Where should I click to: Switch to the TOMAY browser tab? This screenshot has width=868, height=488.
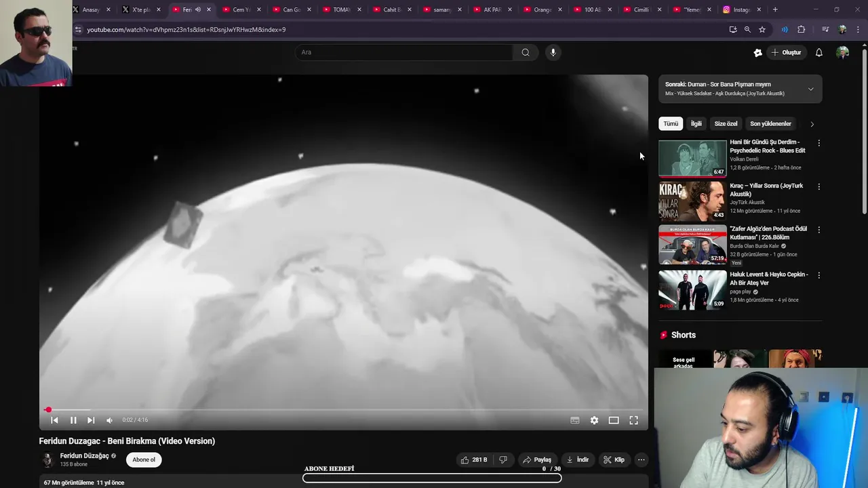click(x=341, y=9)
